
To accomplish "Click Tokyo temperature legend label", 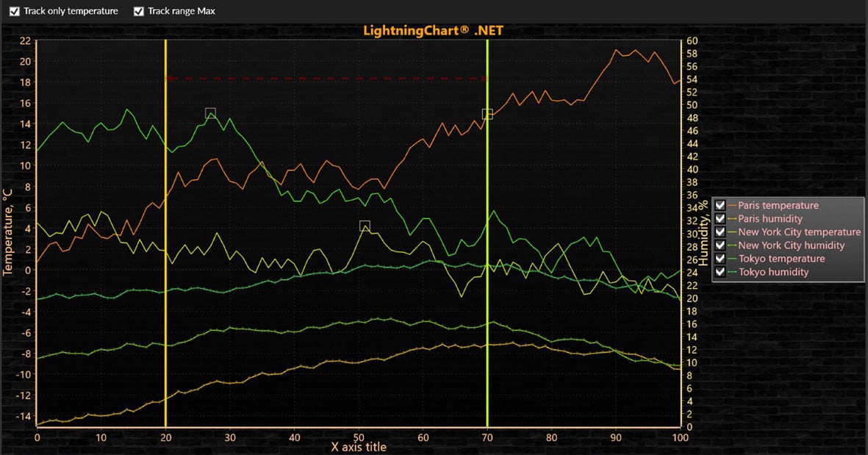I will point(782,259).
